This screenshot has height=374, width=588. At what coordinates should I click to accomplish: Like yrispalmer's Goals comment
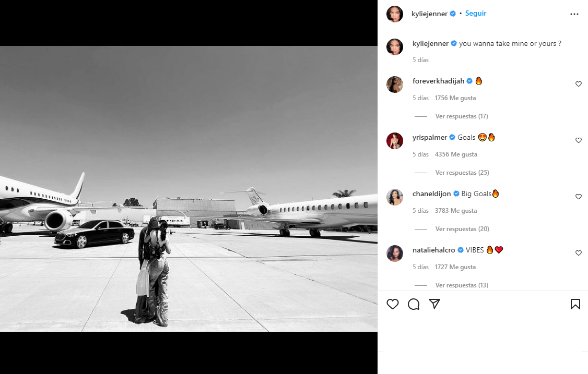578,140
